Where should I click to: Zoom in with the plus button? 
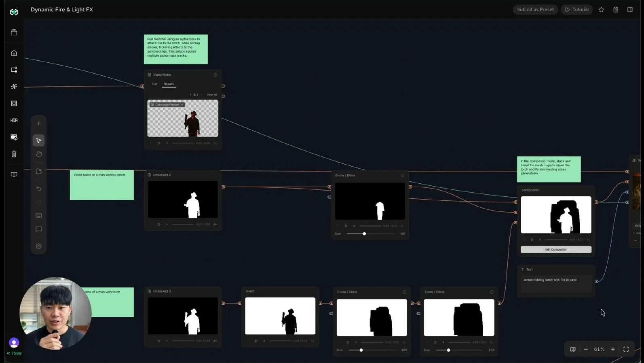(x=613, y=349)
